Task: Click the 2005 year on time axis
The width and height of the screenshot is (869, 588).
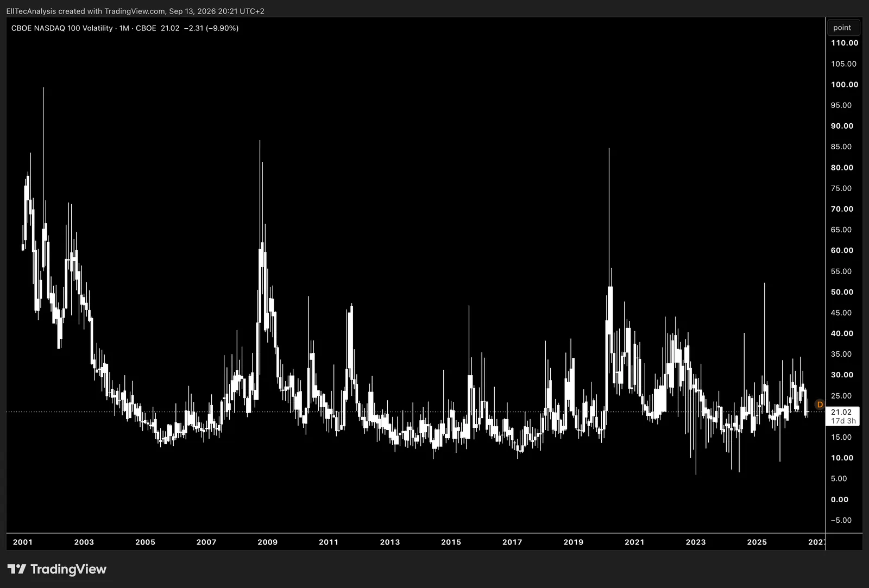Action: click(x=145, y=542)
